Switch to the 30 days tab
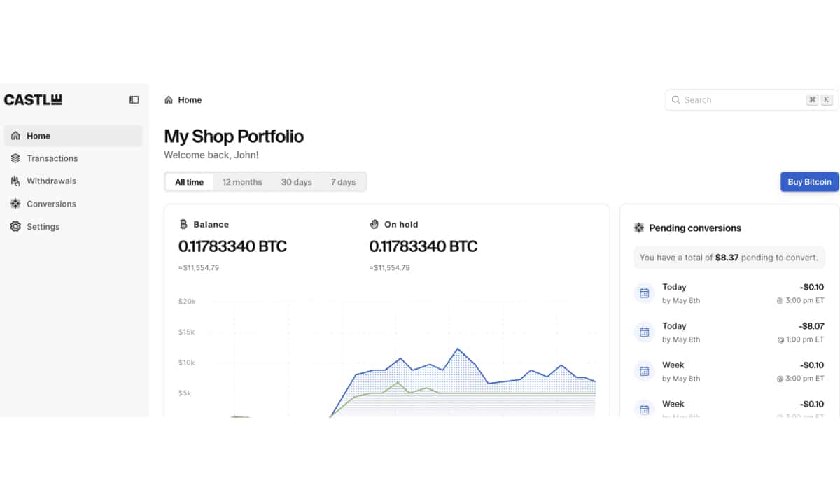The image size is (840, 504). tap(296, 182)
